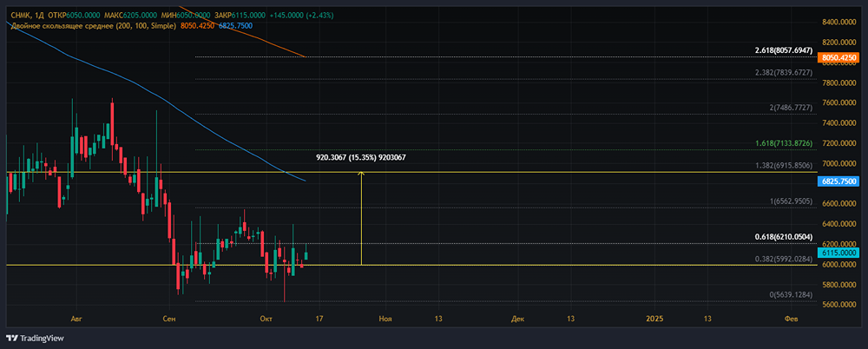Viewport: 868px width, 349px height.
Task: Click Окт on the time axis
Action: [266, 319]
